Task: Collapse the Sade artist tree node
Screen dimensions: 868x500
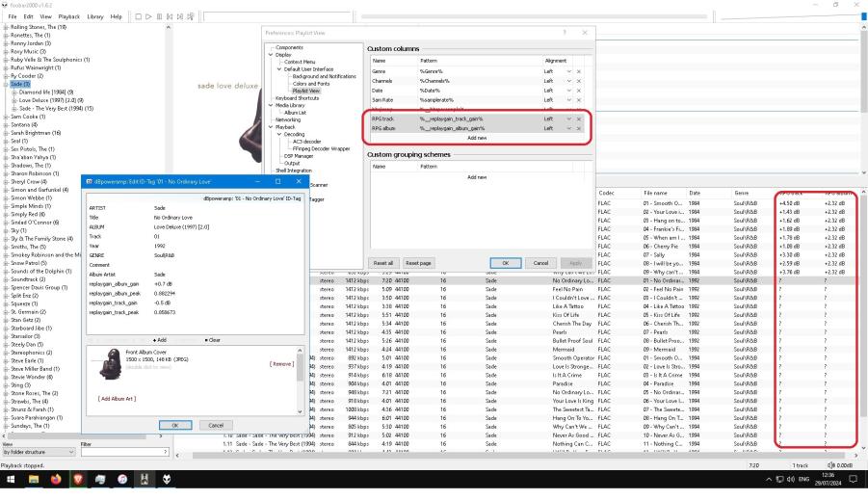Action: click(x=7, y=84)
